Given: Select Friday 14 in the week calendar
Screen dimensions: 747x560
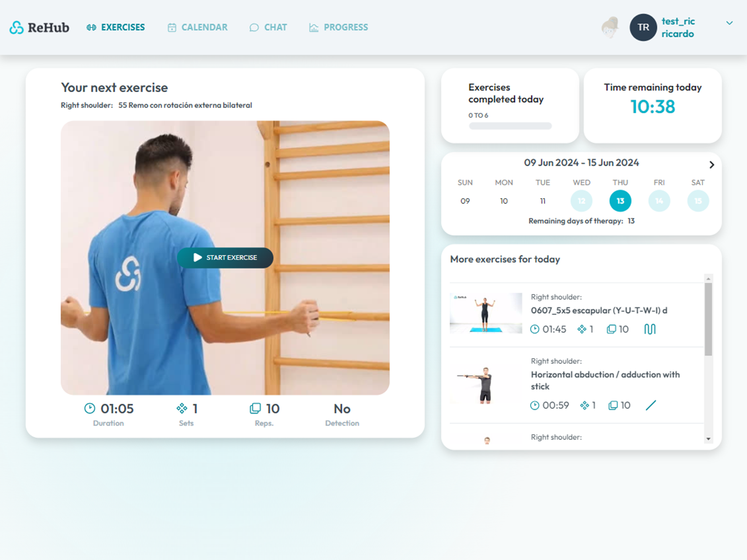Looking at the screenshot, I should (659, 201).
